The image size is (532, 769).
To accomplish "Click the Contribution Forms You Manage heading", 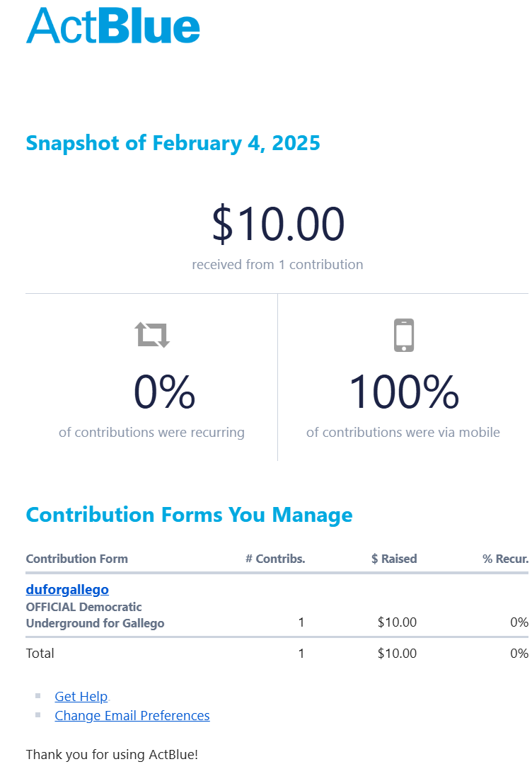I will pyautogui.click(x=189, y=515).
